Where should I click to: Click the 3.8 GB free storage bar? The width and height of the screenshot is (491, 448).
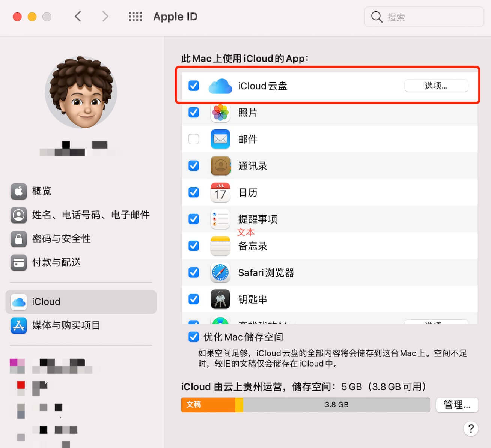336,405
